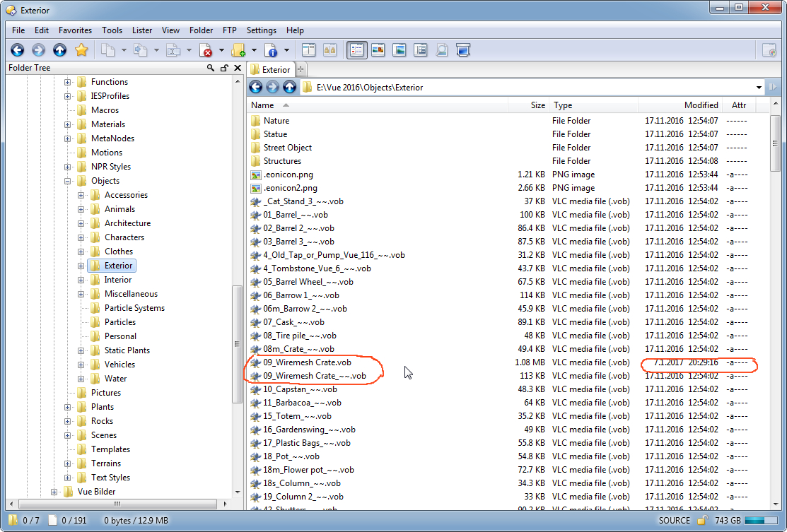Go up from the path bar arrow
The width and height of the screenshot is (787, 532).
click(290, 87)
